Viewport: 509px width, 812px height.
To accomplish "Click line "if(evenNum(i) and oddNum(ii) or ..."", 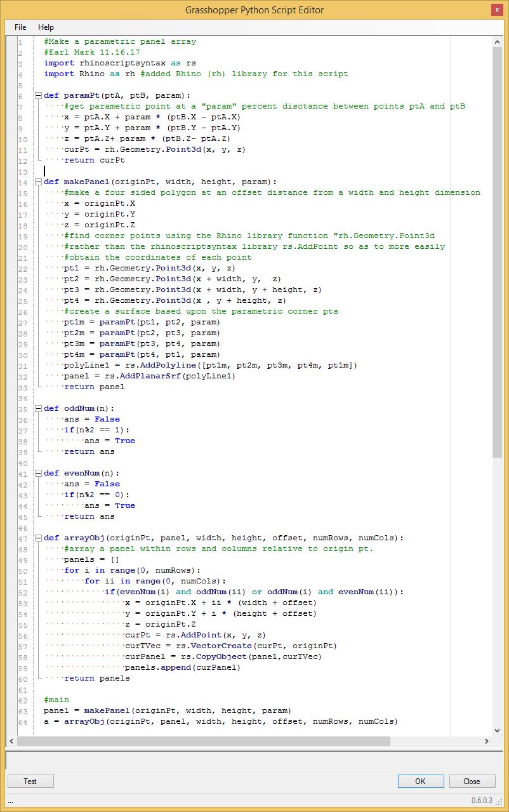I will (x=255, y=592).
